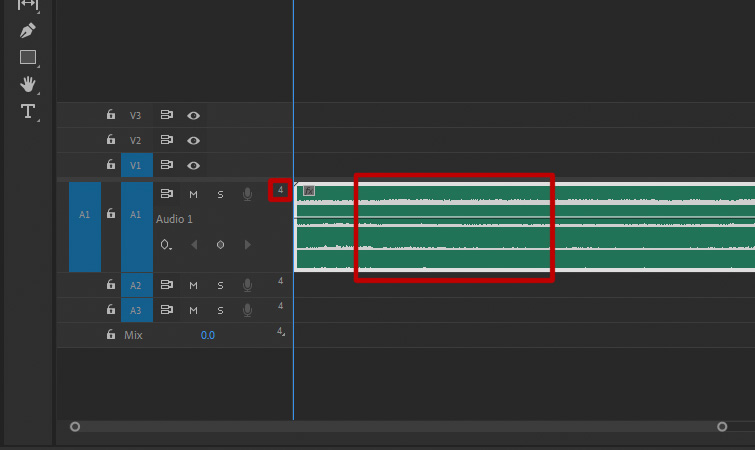Go to previous keyframe on Audio 1

[x=194, y=245]
